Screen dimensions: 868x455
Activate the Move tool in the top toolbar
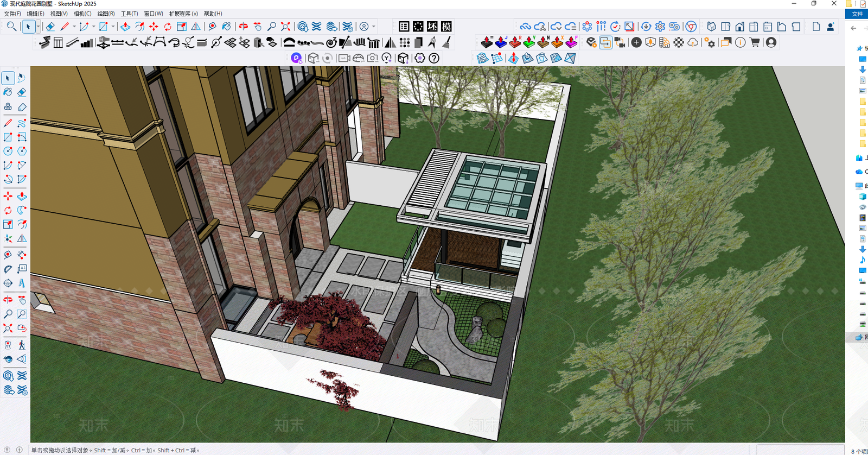click(154, 26)
